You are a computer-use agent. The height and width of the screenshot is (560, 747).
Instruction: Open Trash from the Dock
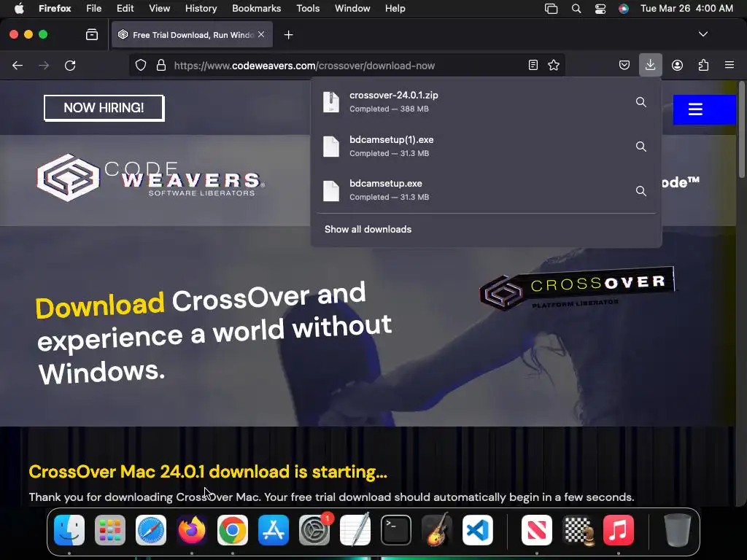pyautogui.click(x=678, y=530)
